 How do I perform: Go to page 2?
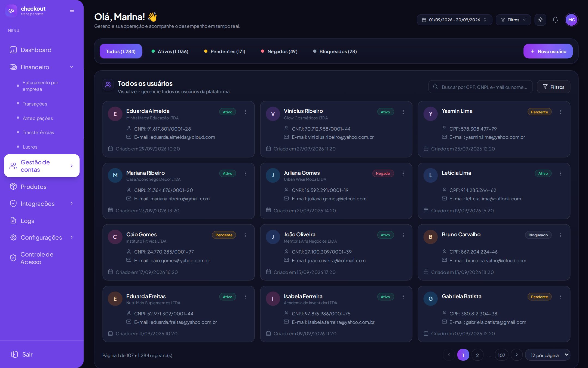pos(477,355)
